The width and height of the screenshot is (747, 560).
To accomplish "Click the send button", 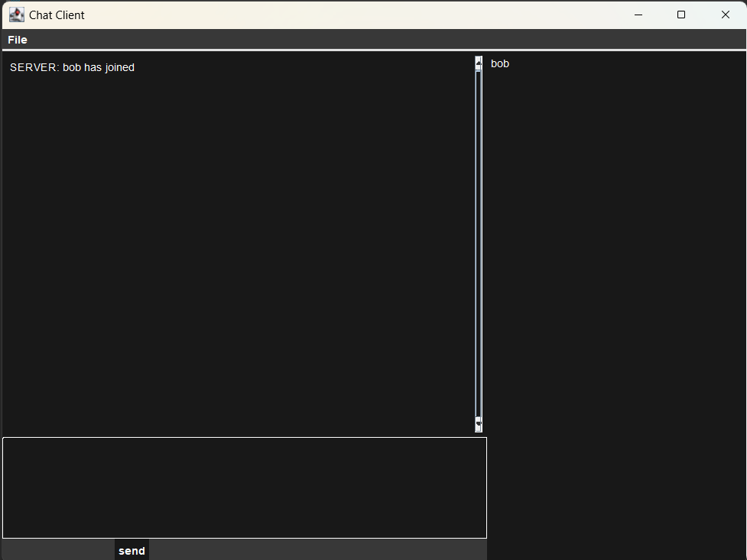I will tap(132, 551).
